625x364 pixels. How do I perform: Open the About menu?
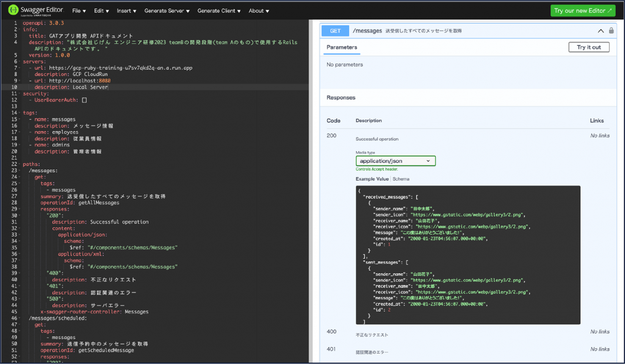coord(259,11)
